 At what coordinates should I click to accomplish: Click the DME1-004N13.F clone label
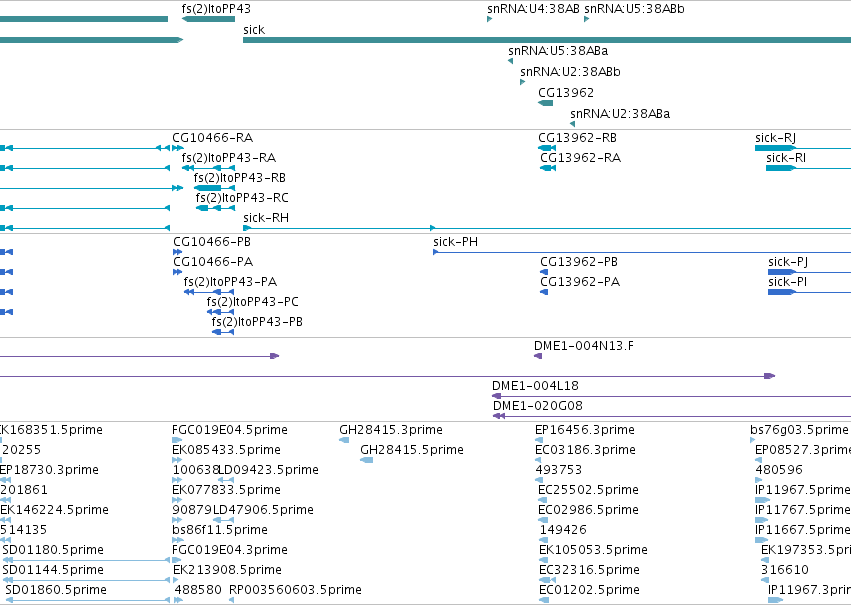(x=583, y=346)
